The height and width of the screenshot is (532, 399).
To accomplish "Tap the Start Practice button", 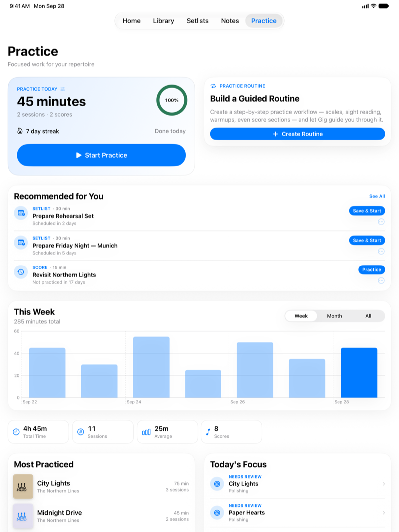I will pyautogui.click(x=101, y=155).
